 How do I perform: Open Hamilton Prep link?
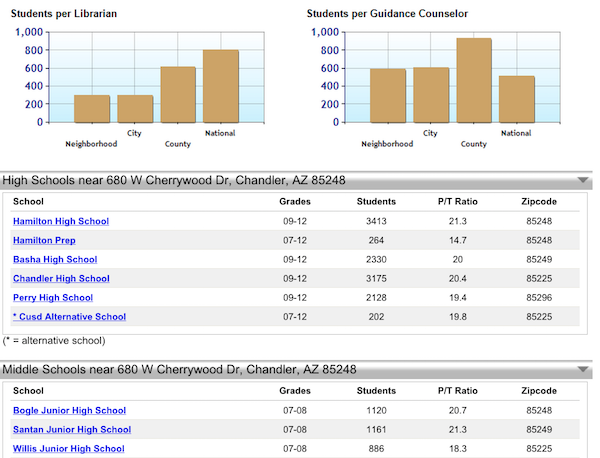(x=44, y=240)
